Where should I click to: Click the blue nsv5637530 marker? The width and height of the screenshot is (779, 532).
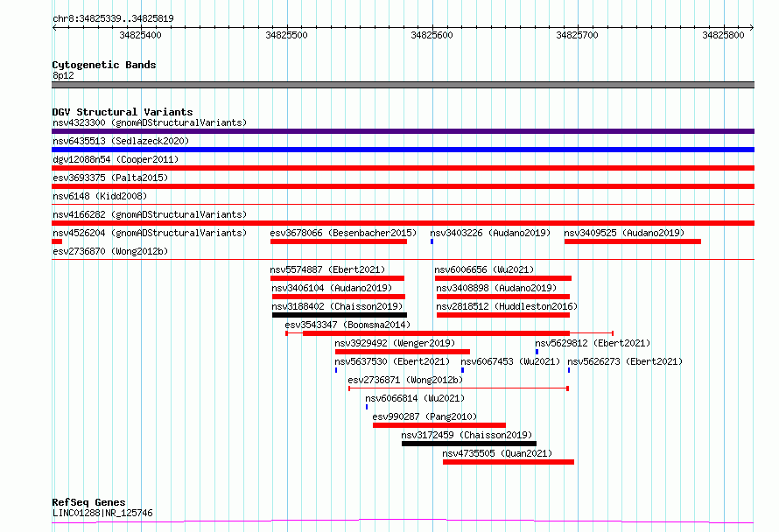point(336,370)
